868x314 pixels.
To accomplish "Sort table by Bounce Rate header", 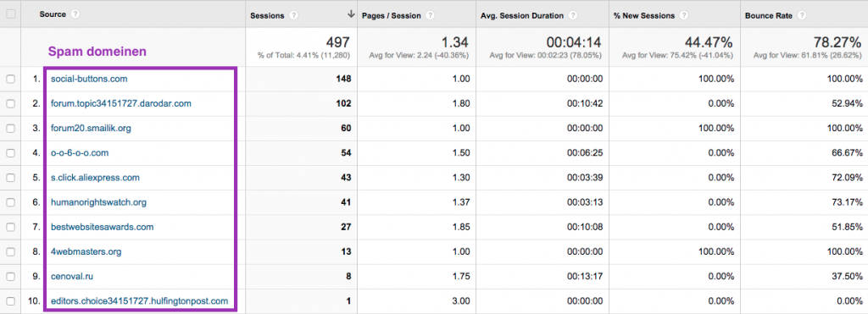I will pos(770,15).
